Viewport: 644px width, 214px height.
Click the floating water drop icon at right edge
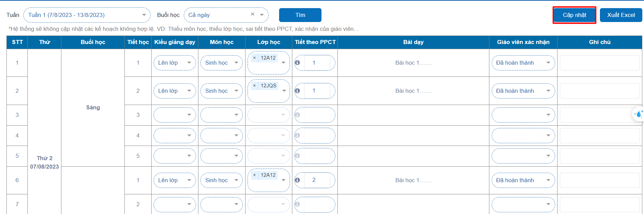point(638,114)
